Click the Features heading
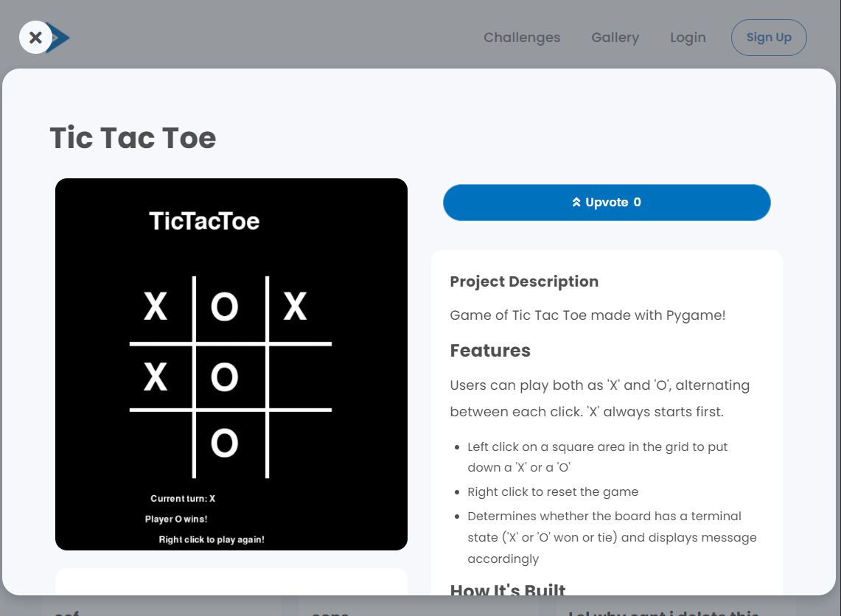This screenshot has height=616, width=841. pyautogui.click(x=490, y=351)
